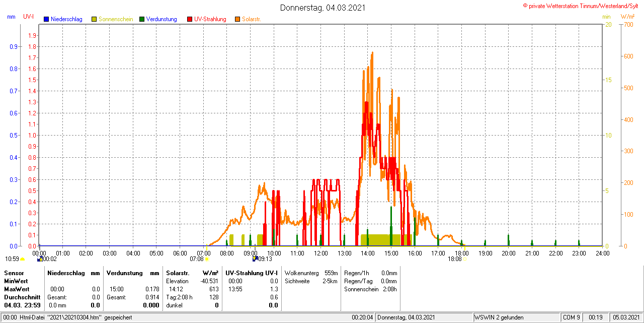
Task: Select the UV-Strahlung legend label
Action: [x=210, y=19]
